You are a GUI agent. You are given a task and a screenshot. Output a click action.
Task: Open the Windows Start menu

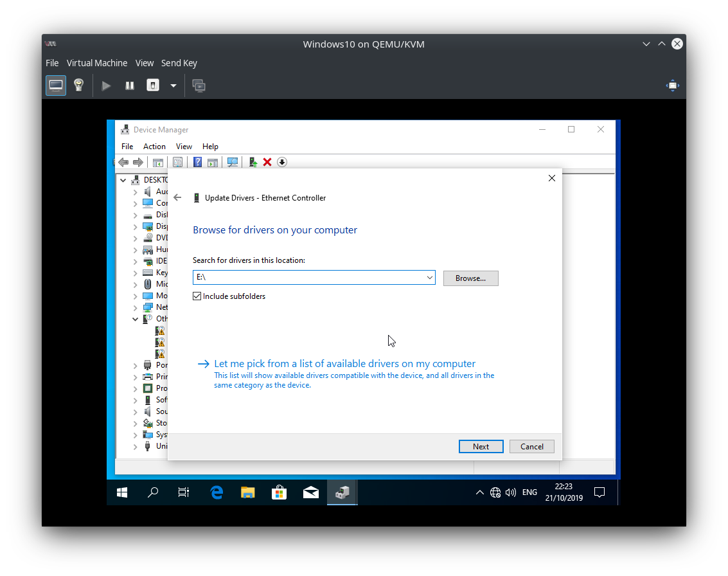click(122, 492)
